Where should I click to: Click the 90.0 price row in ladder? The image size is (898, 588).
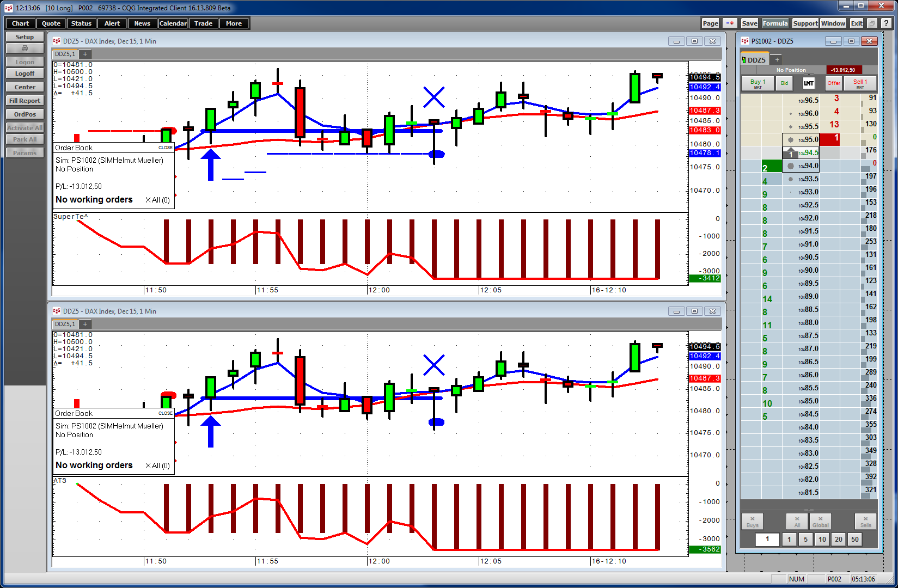809,270
